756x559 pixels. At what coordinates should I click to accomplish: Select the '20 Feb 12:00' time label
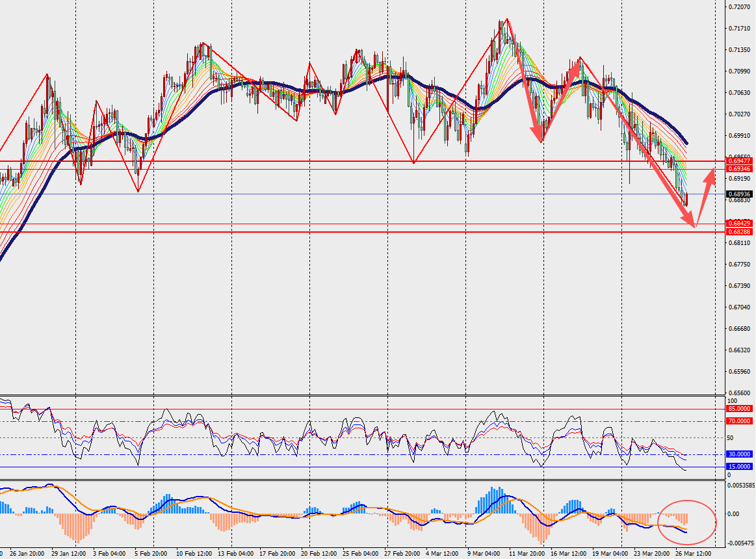click(320, 554)
